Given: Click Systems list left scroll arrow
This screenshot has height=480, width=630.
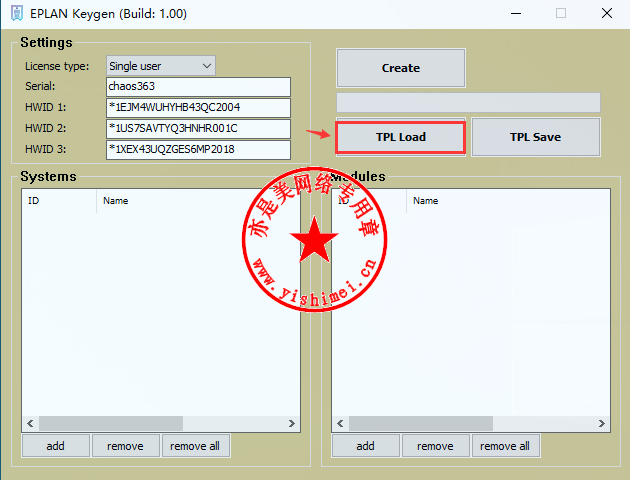Looking at the screenshot, I should (x=30, y=423).
